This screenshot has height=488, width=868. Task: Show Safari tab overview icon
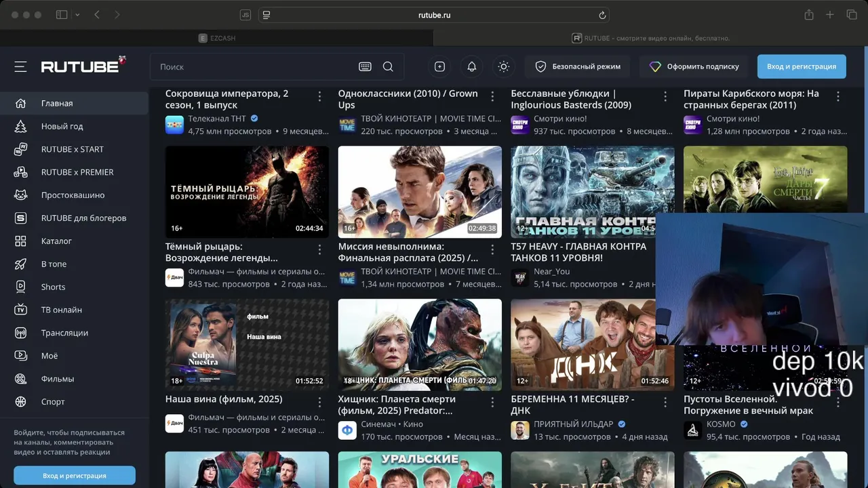852,15
